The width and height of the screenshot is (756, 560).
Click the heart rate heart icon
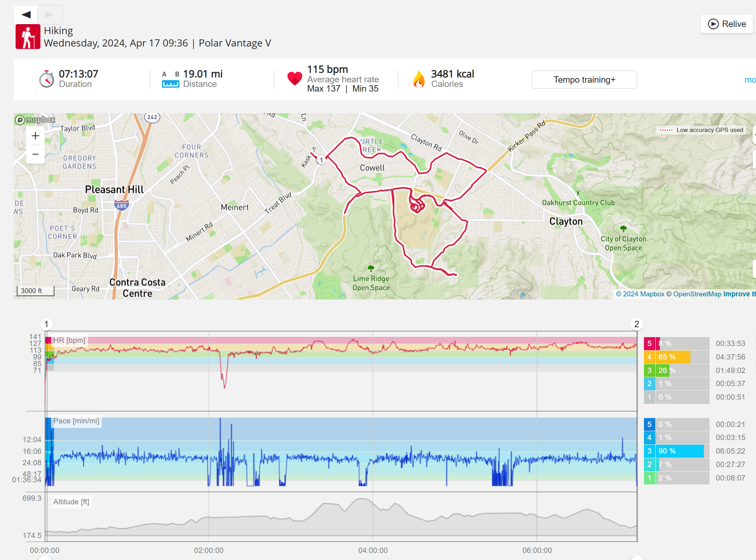pyautogui.click(x=294, y=78)
